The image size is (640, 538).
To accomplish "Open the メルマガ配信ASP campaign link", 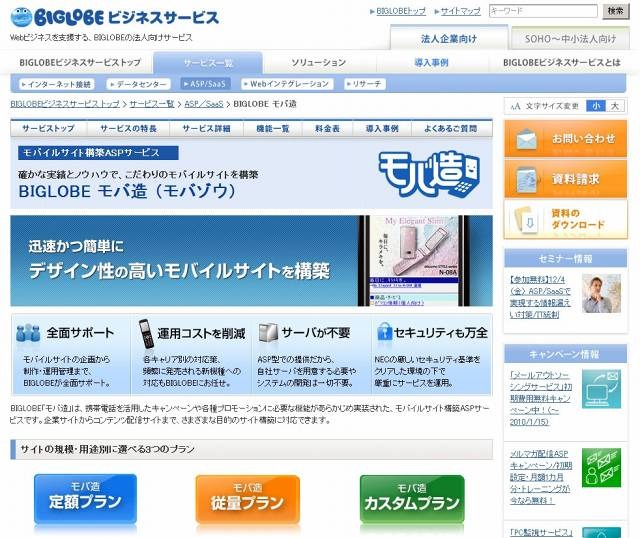I will point(540,477).
